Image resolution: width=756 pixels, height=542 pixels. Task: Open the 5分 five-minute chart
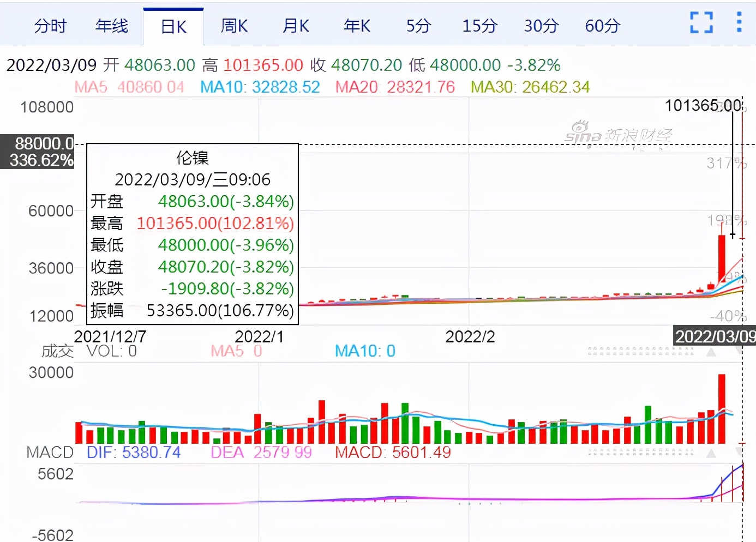click(418, 25)
